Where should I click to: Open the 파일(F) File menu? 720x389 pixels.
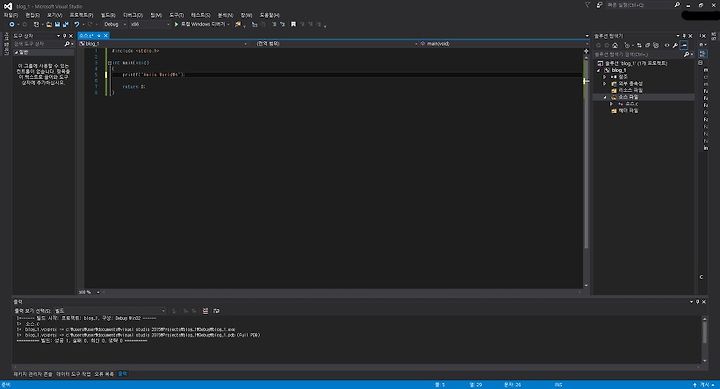coord(11,15)
